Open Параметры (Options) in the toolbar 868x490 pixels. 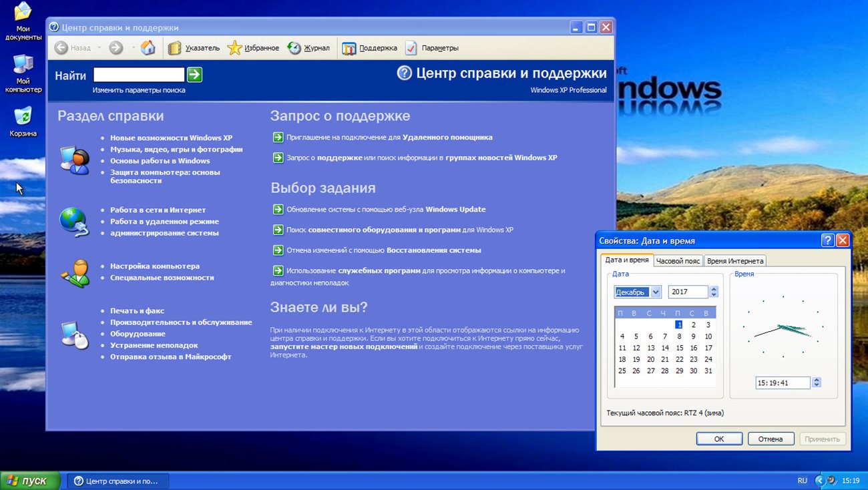pyautogui.click(x=411, y=48)
